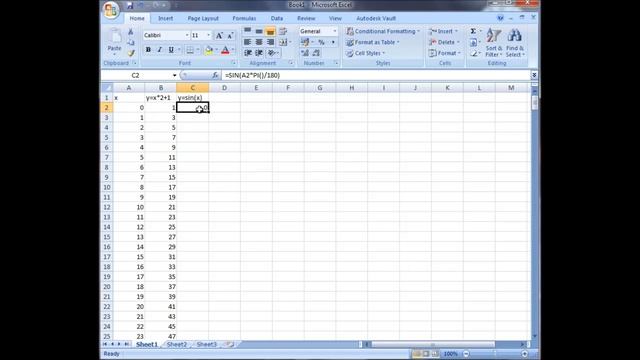The height and width of the screenshot is (360, 640).
Task: Expand the formula bar chevron
Action: click(x=534, y=76)
